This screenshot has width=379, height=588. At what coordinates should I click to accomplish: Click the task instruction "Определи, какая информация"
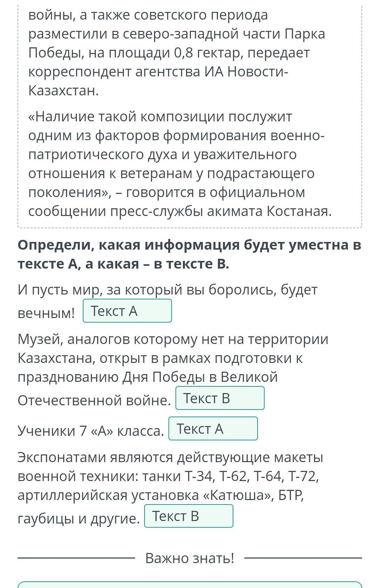[x=189, y=255]
